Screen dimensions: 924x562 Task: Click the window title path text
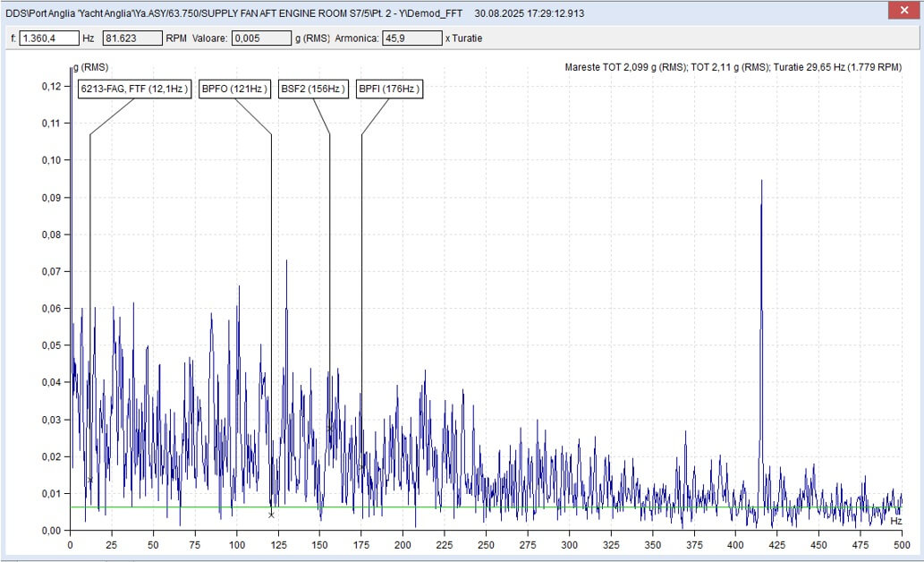(x=233, y=13)
